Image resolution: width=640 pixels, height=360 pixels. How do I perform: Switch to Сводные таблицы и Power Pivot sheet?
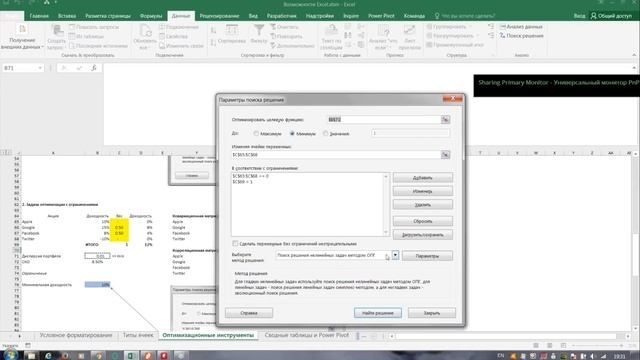306,335
